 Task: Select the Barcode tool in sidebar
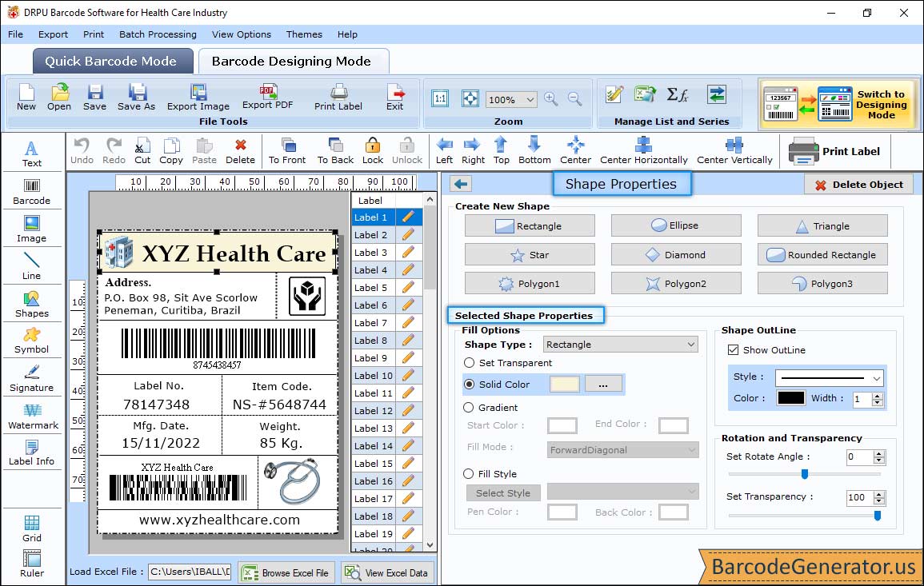click(x=32, y=192)
